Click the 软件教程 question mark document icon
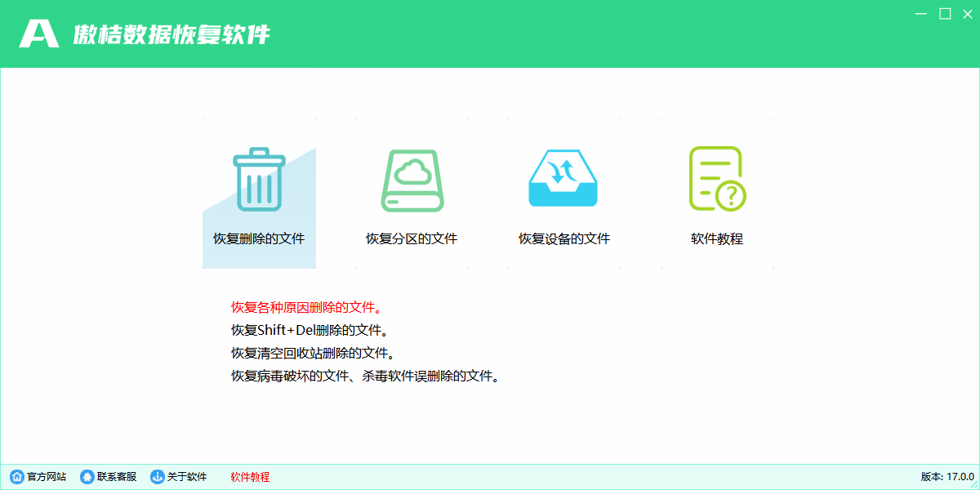Viewport: 980px width, 490px height. coord(715,178)
